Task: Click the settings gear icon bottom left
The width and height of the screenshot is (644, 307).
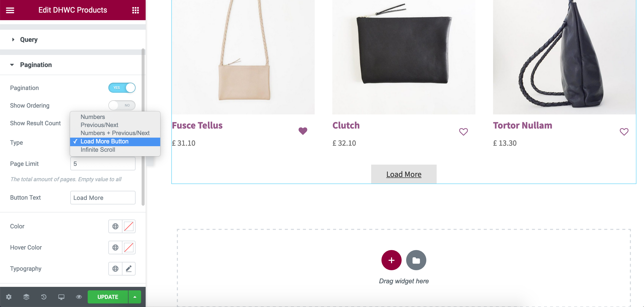Action: [9, 297]
